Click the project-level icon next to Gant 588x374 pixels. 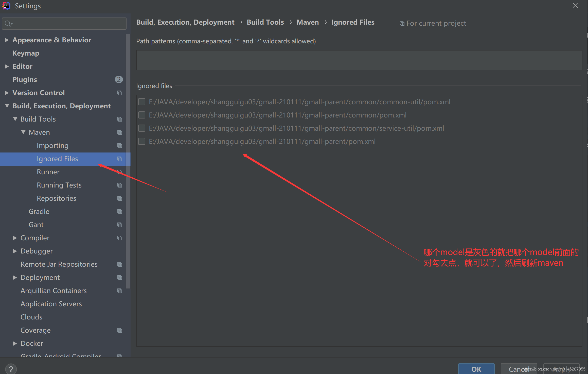[120, 225]
